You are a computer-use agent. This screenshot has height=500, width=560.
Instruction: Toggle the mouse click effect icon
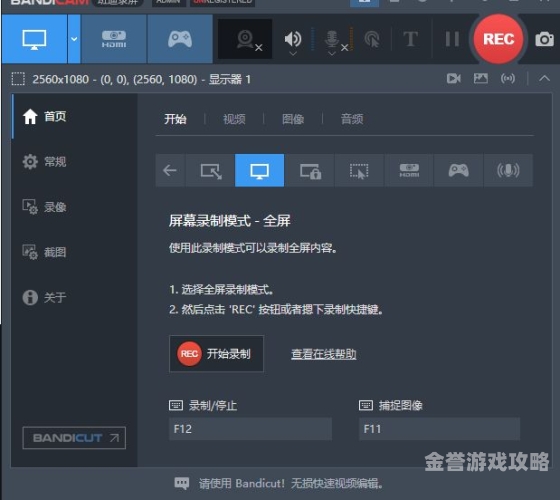pyautogui.click(x=372, y=39)
